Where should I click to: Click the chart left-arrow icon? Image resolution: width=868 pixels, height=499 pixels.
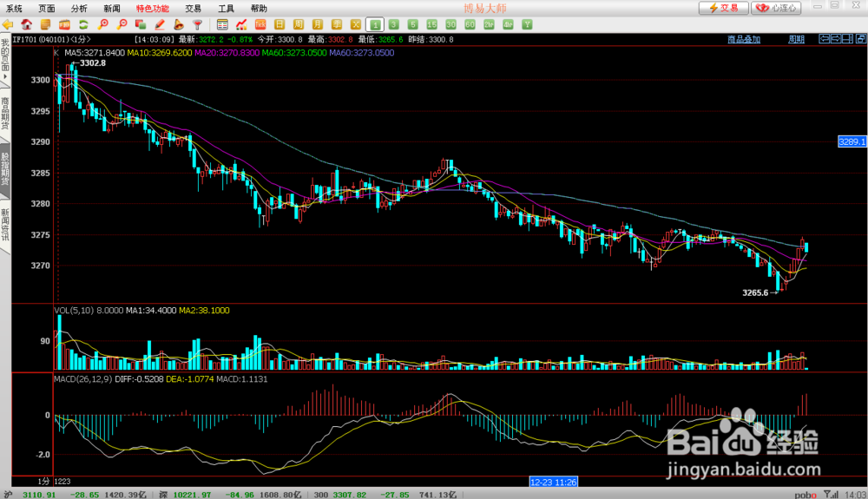point(825,39)
